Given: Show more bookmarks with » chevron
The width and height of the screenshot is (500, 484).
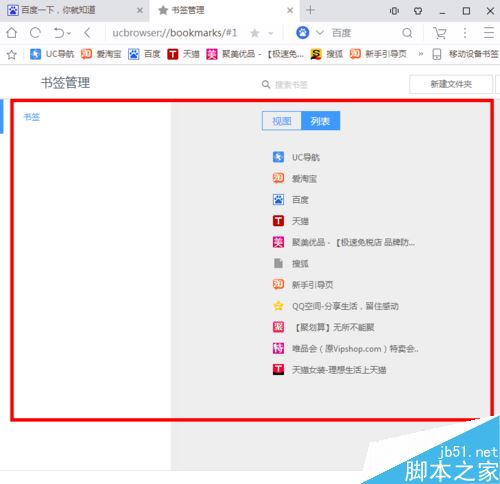Looking at the screenshot, I should (421, 54).
